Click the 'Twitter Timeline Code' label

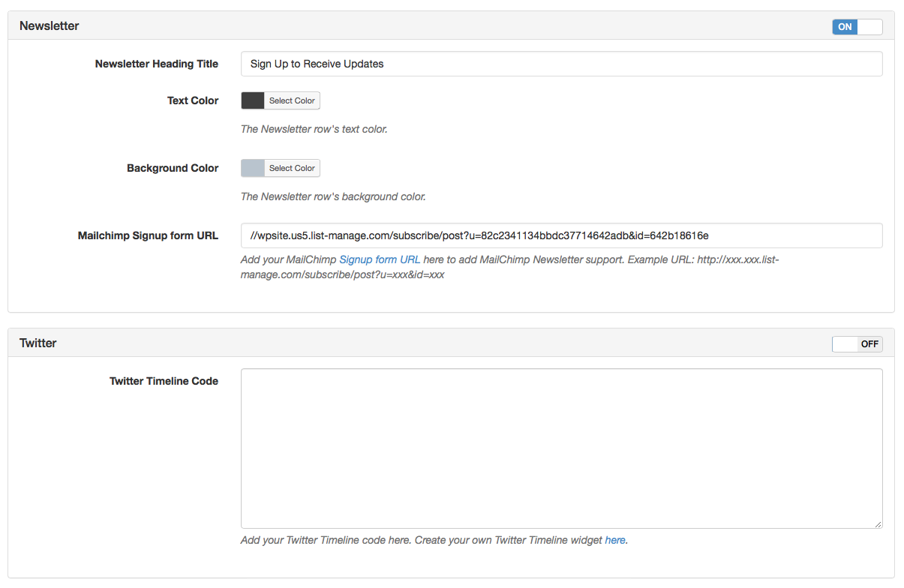(x=164, y=381)
